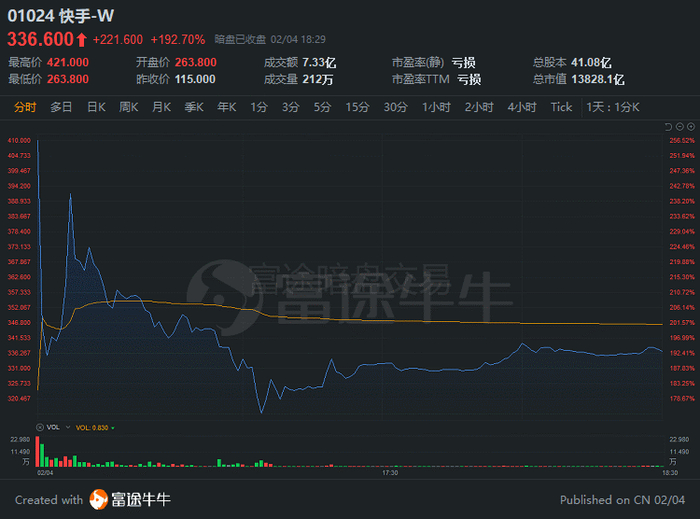The height and width of the screenshot is (519, 700).
Task: Select the 30分 interval tab
Action: (x=396, y=107)
